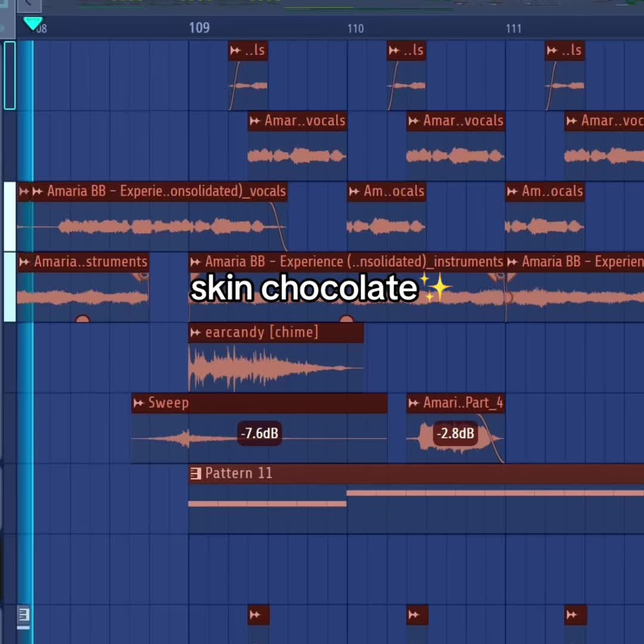644x644 pixels.
Task: Open clip menu icon of 'Am..ocals' clip at bar 110
Action: click(354, 191)
